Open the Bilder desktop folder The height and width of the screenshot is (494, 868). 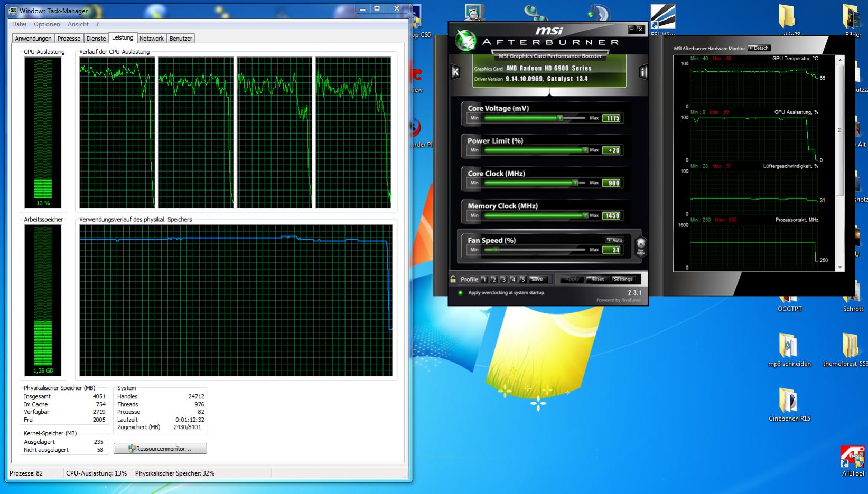pos(853,21)
